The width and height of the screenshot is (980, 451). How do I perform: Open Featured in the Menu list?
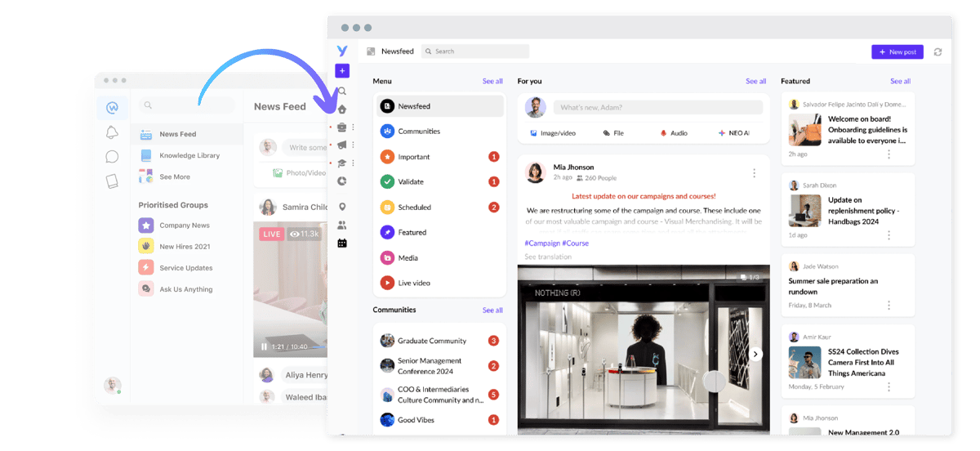pyautogui.click(x=440, y=233)
